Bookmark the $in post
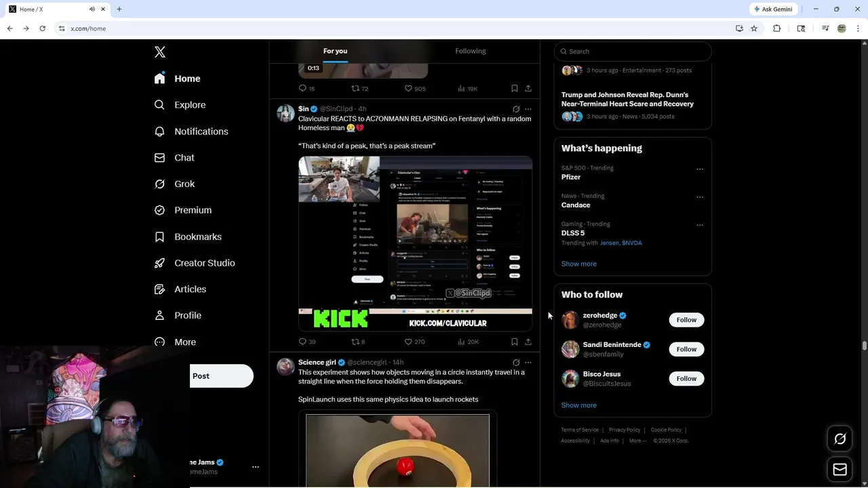The height and width of the screenshot is (488, 868). (x=515, y=342)
